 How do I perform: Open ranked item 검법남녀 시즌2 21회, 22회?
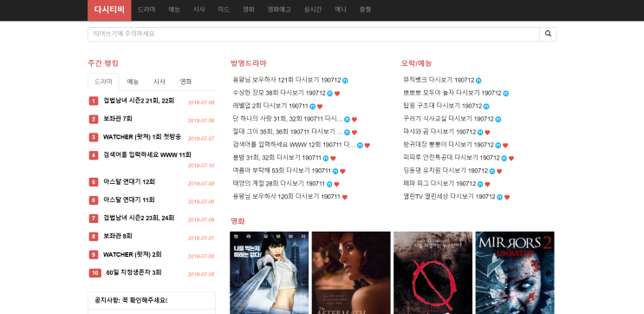point(139,101)
